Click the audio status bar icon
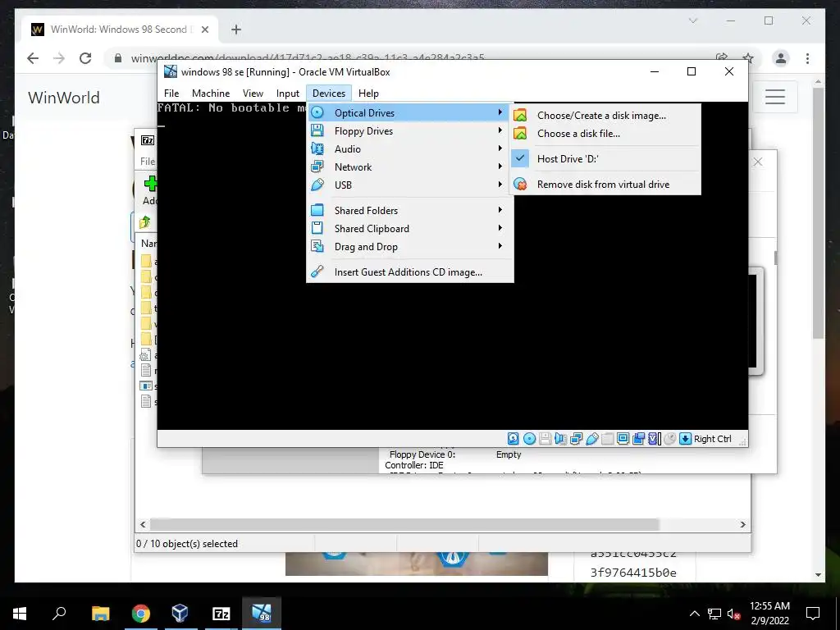 pos(560,439)
